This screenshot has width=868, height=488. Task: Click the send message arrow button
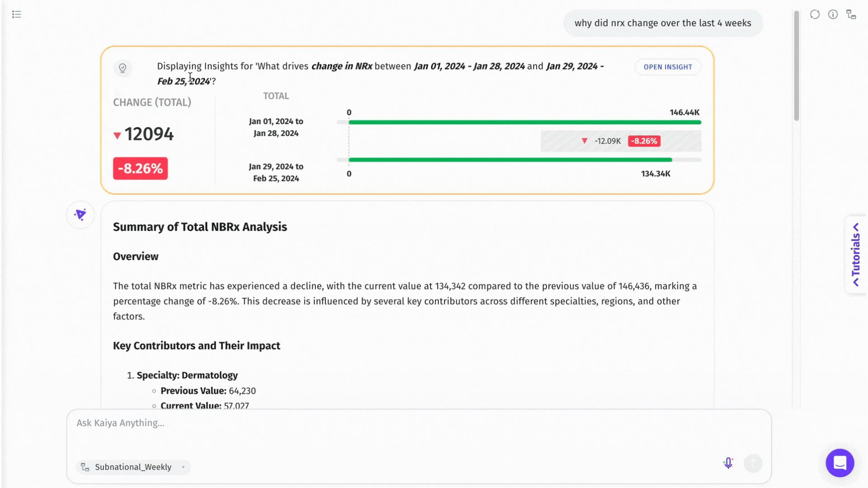(753, 463)
